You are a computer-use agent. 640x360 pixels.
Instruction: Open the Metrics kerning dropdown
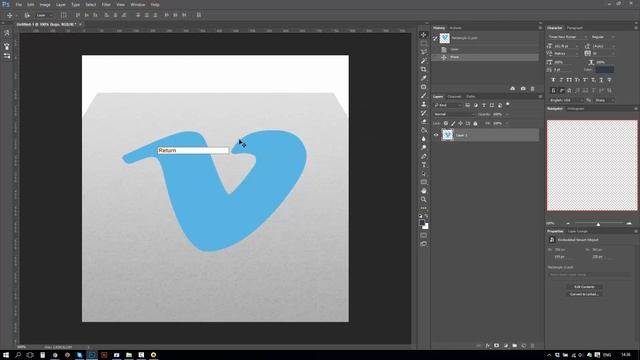pyautogui.click(x=566, y=53)
